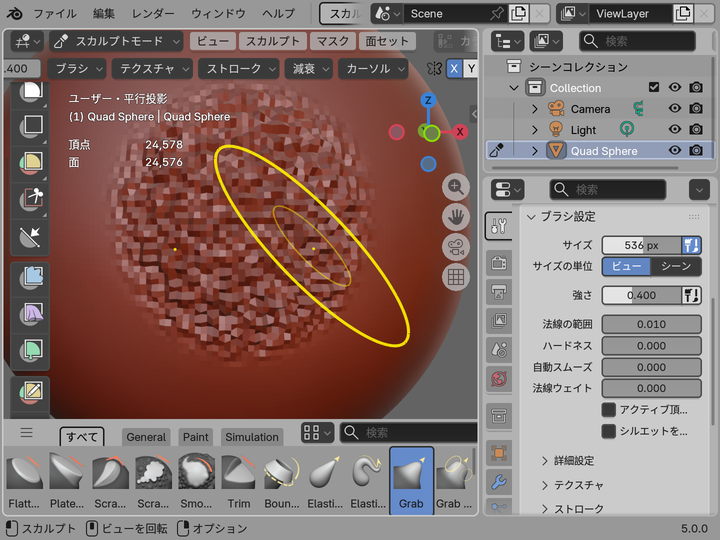Open ビュー menu in viewport header
The image size is (720, 540).
[x=213, y=41]
